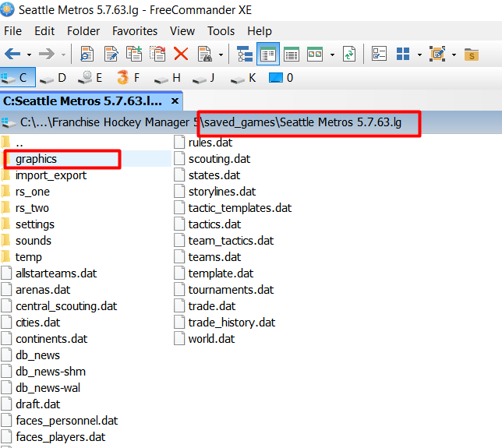Image resolution: width=502 pixels, height=448 pixels.
Task: Click the first file view icon
Action: (87, 55)
